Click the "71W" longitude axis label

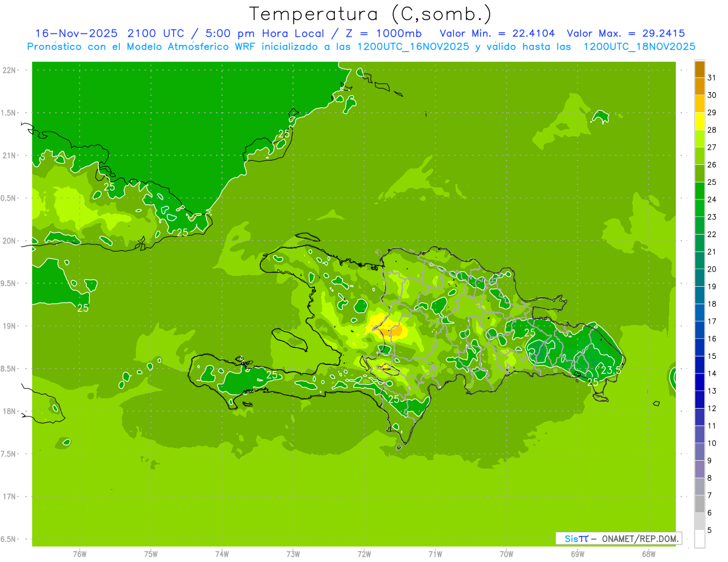(435, 554)
